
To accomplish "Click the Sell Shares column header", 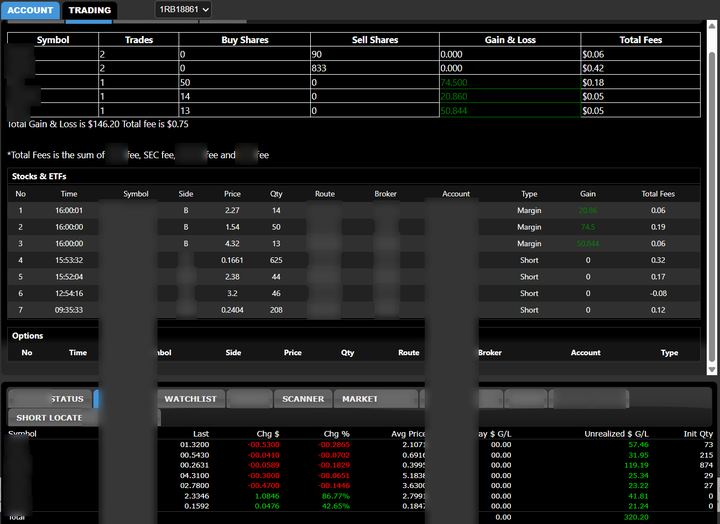I will click(375, 39).
